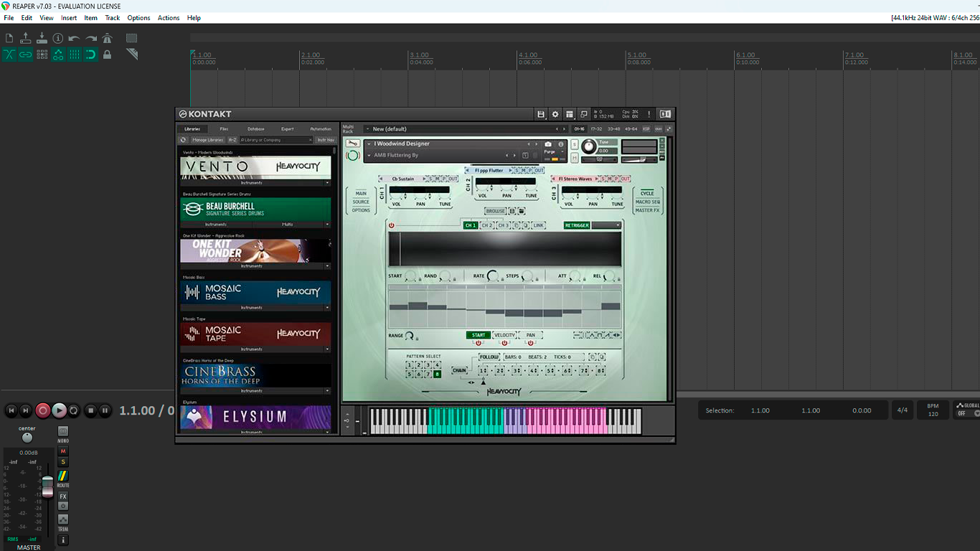Refresh Kontakt libraries list
The height and width of the screenshot is (551, 980).
click(x=184, y=140)
